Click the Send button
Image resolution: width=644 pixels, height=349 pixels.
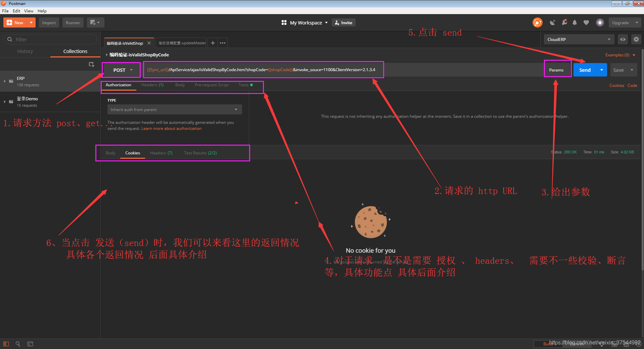coord(585,70)
